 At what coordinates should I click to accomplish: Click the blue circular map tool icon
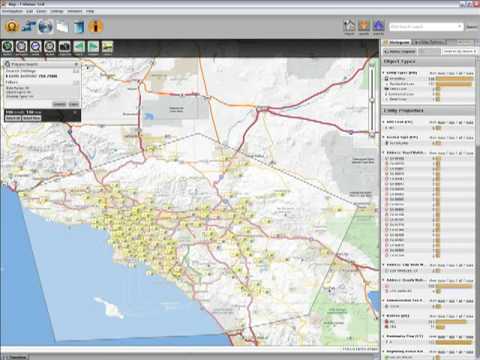coord(36,47)
